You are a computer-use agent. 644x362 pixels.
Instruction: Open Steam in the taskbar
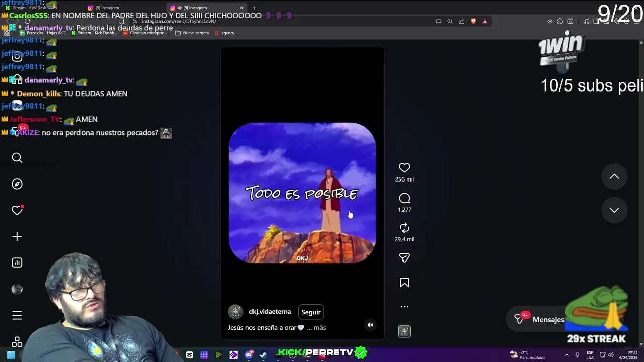tap(263, 355)
